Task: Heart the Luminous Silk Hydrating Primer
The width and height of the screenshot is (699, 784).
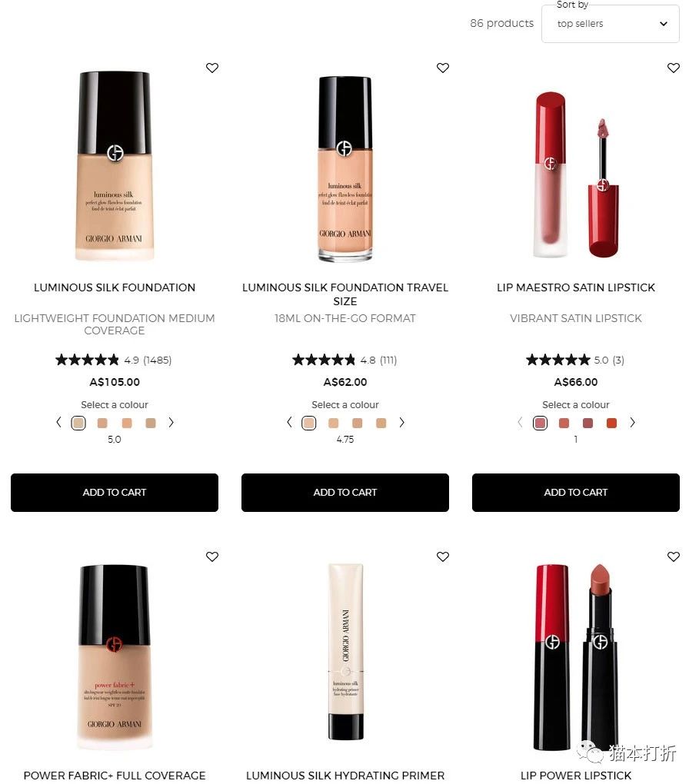Action: [443, 556]
